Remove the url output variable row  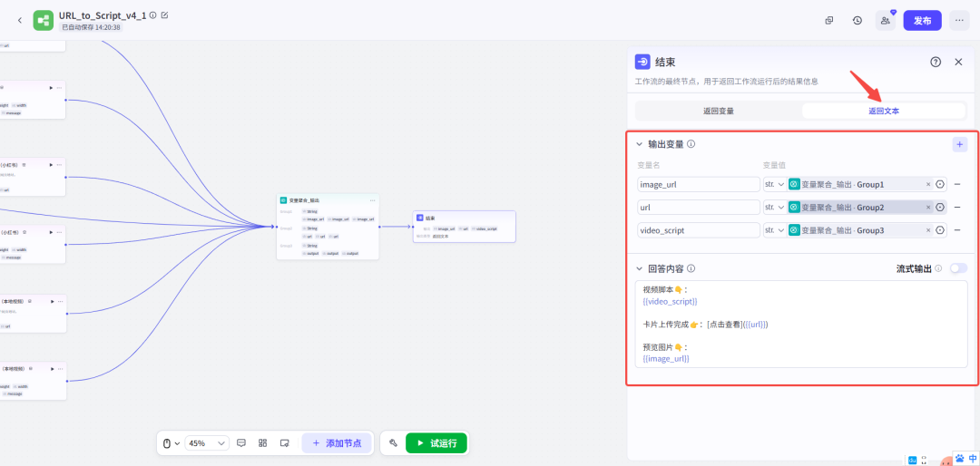point(957,208)
